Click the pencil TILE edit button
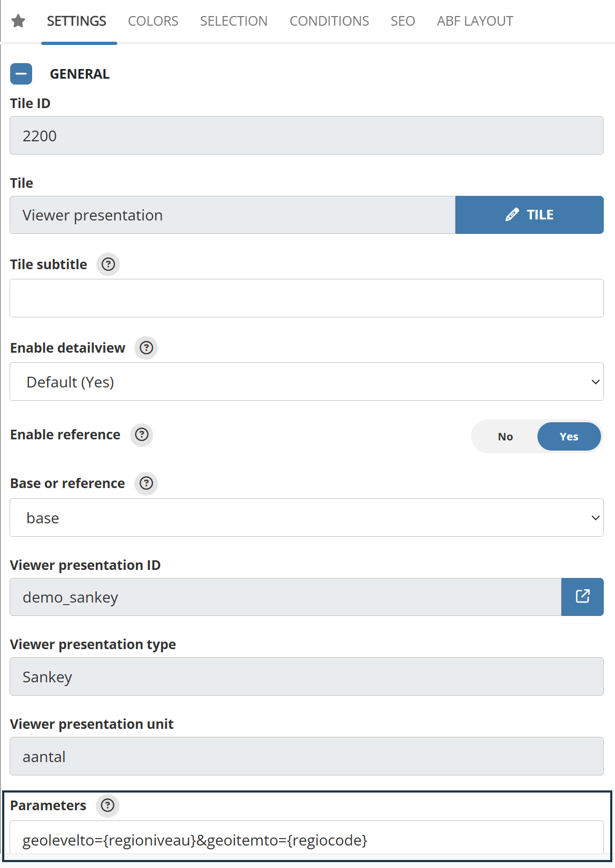 tap(529, 215)
